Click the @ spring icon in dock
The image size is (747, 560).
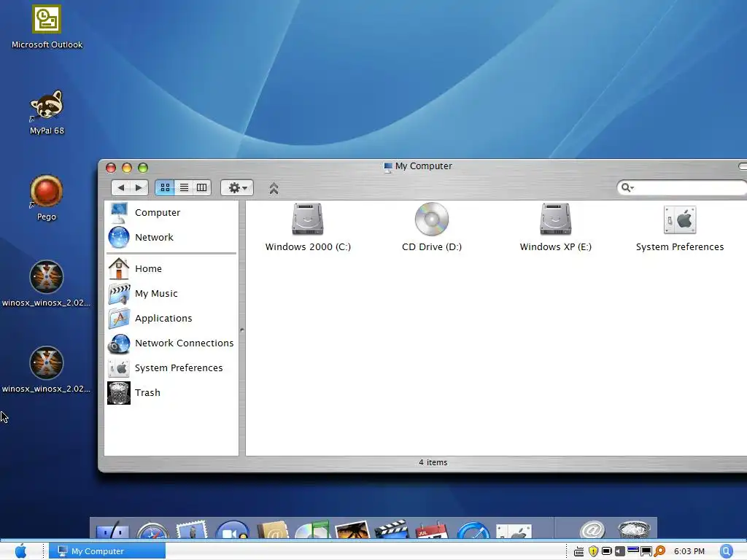pos(592,529)
